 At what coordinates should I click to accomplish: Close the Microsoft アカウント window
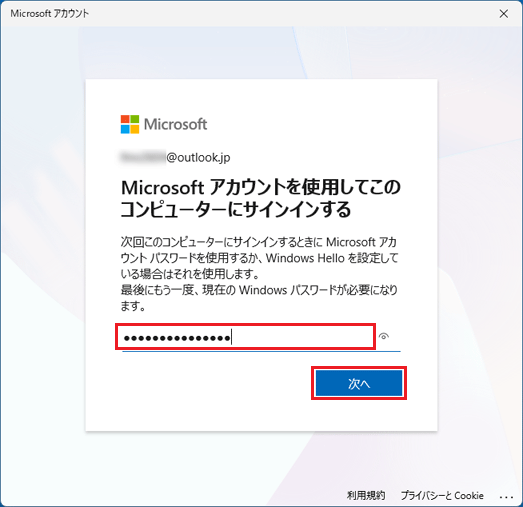click(504, 14)
